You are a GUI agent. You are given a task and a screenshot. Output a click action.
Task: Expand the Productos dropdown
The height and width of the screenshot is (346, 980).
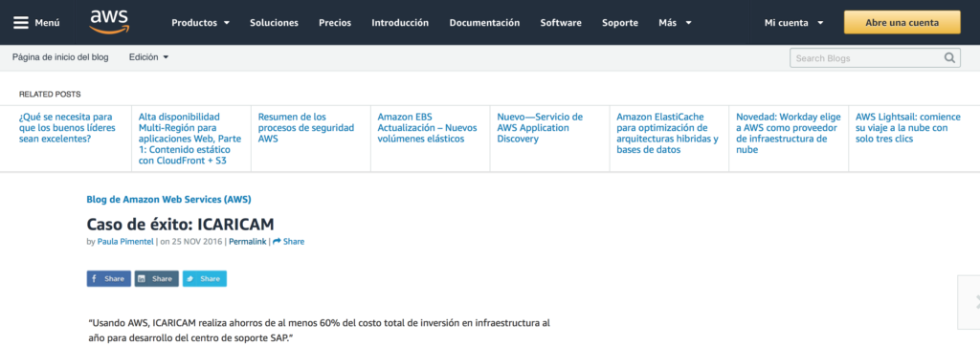pyautogui.click(x=201, y=23)
